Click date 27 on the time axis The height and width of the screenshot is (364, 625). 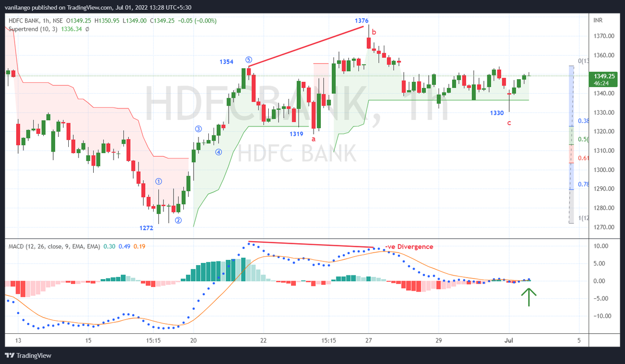(x=369, y=341)
